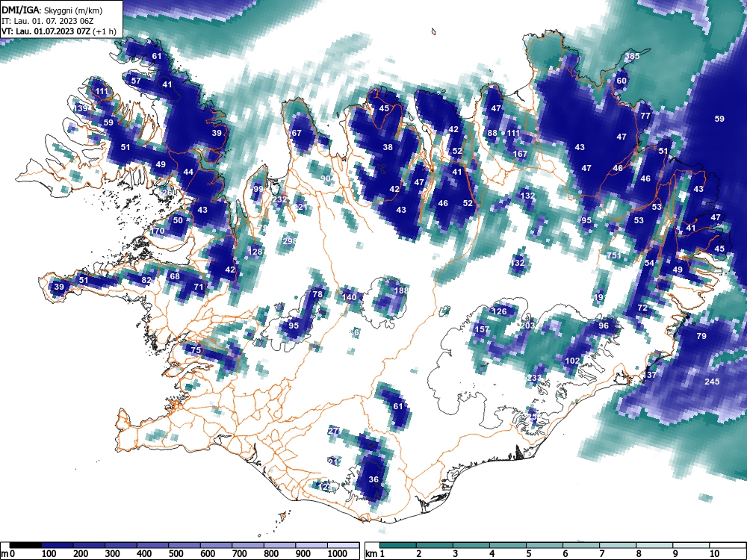The height and width of the screenshot is (560, 747).
Task: Click the map value 90
Action: (x=326, y=178)
